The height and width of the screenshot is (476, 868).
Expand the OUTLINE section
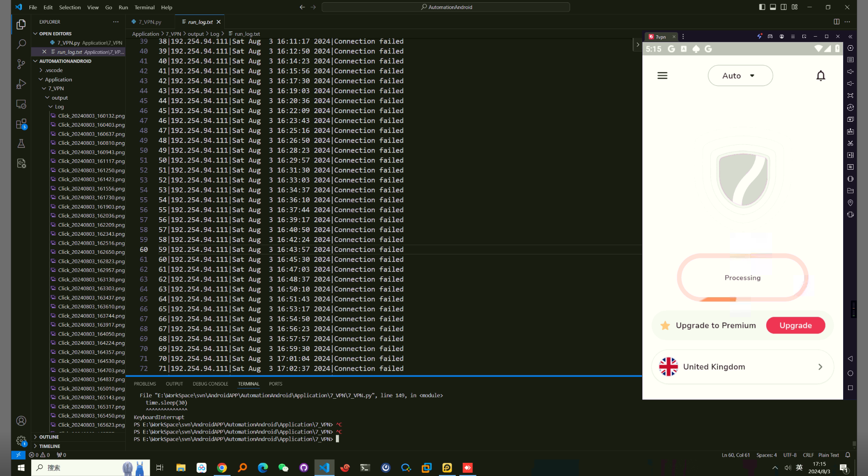click(x=49, y=437)
